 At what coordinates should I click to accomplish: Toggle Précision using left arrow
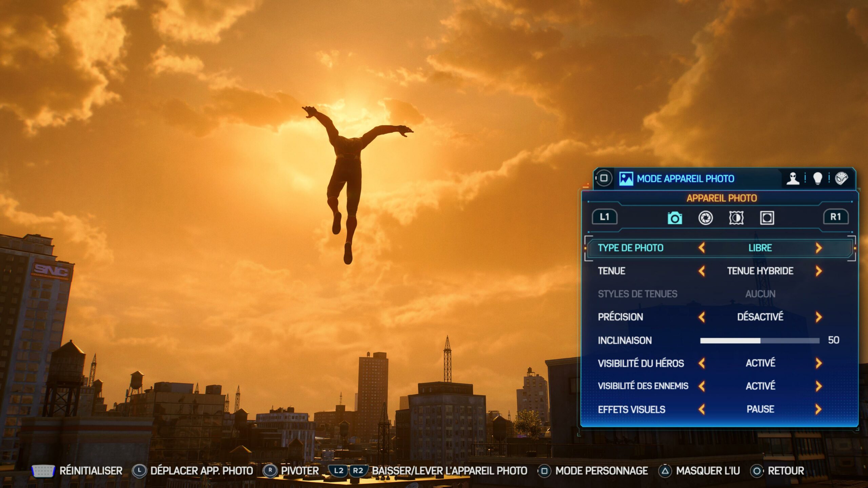click(x=702, y=317)
